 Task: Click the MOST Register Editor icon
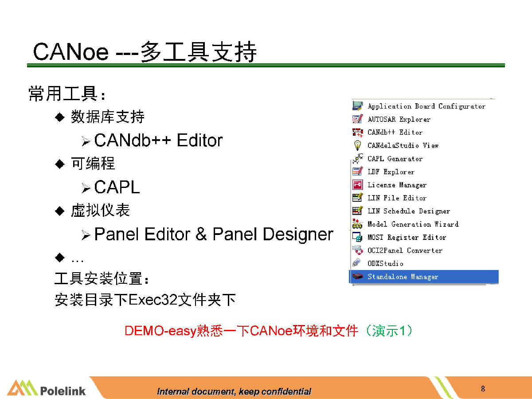click(357, 237)
